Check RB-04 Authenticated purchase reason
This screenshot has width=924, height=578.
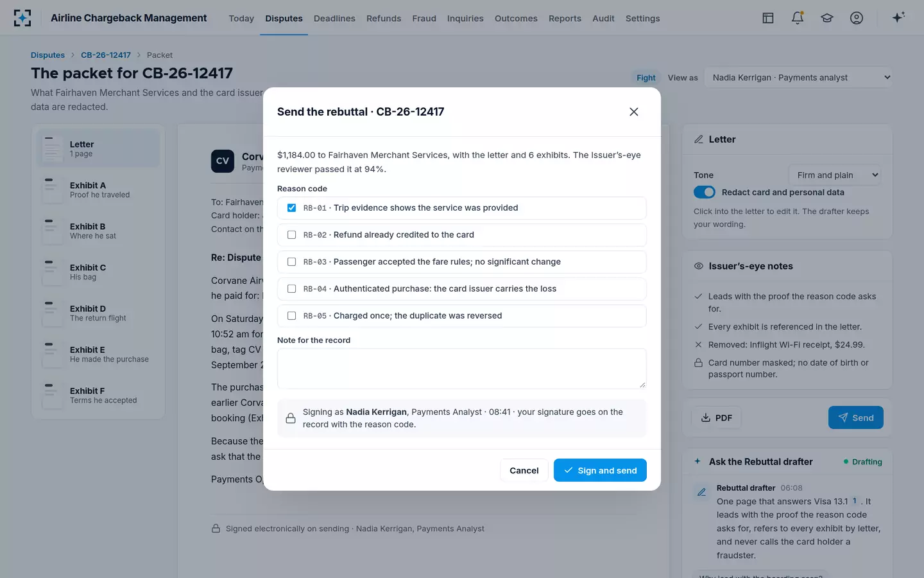[292, 289]
